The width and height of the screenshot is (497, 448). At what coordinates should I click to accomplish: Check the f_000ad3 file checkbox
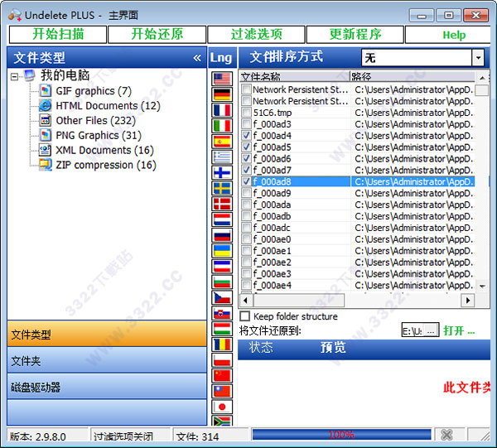pyautogui.click(x=246, y=124)
